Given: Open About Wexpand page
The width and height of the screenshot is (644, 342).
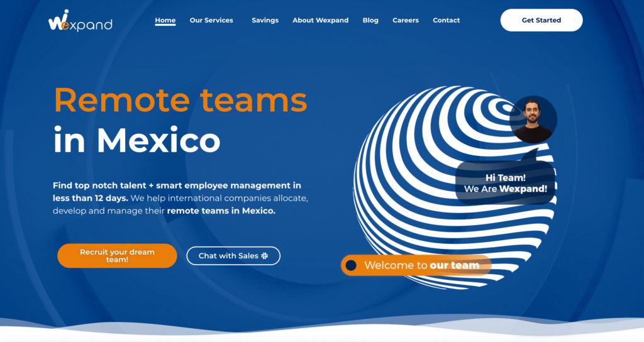Looking at the screenshot, I should 320,20.
